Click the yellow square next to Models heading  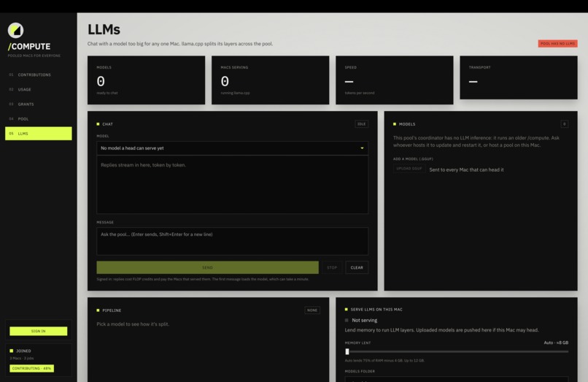click(x=395, y=124)
